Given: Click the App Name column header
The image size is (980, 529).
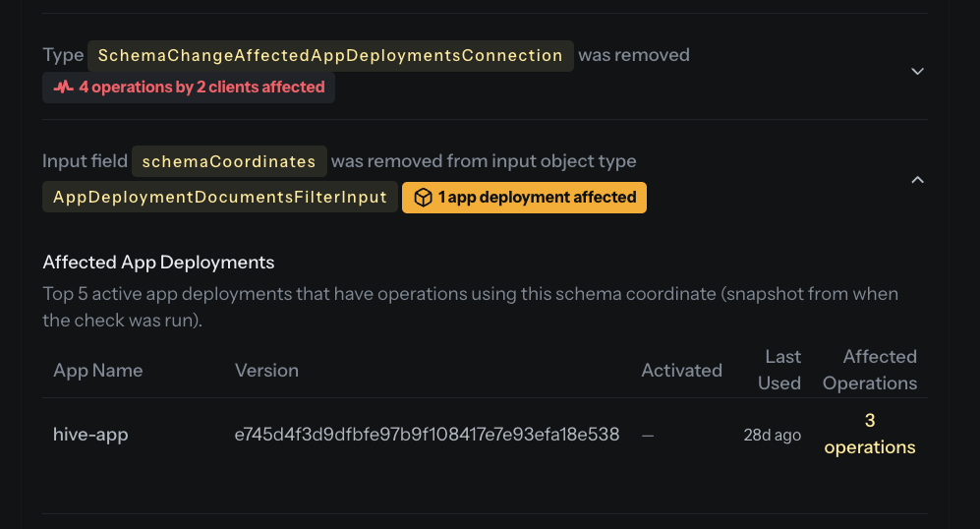Looking at the screenshot, I should [x=97, y=371].
